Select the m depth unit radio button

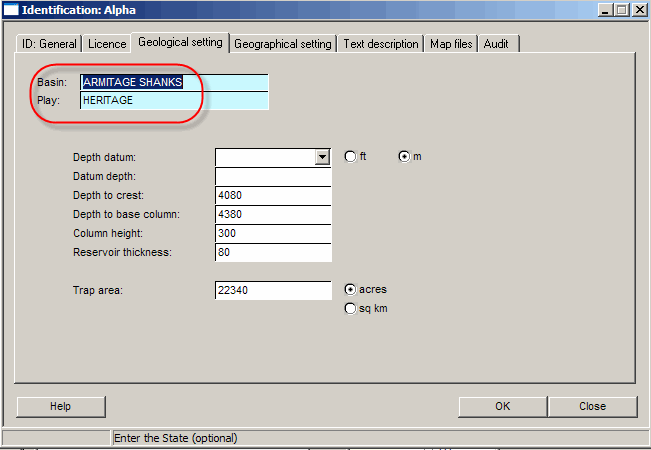point(404,157)
